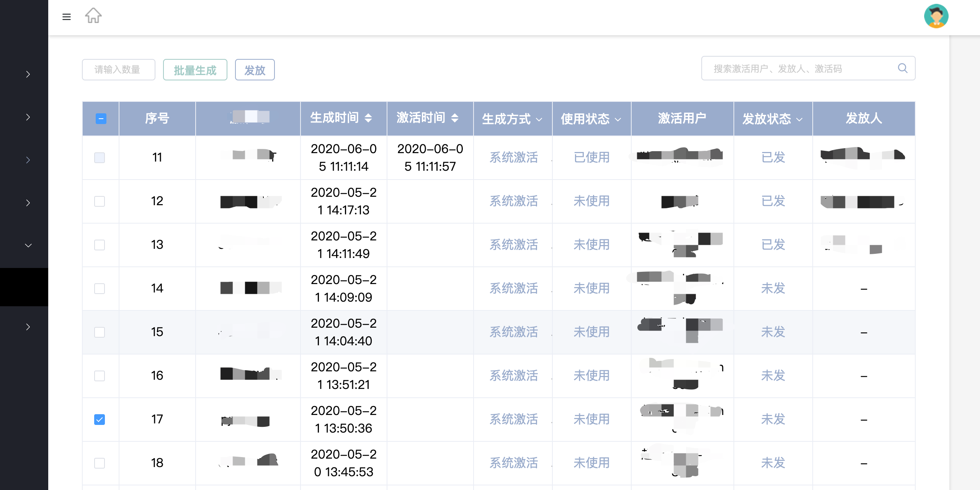
Task: Toggle the select-all checkbox in the table header
Action: (101, 119)
